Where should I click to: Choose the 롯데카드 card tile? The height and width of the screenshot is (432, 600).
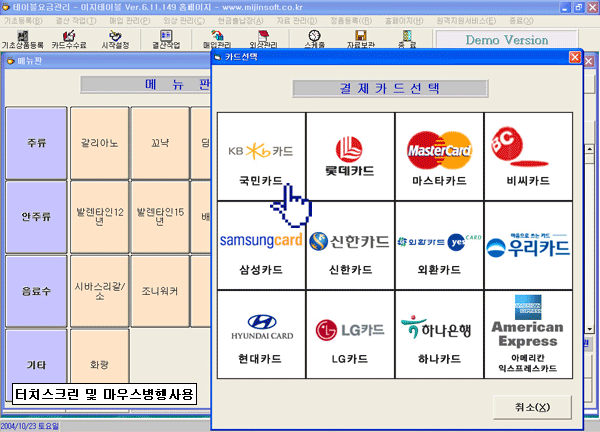(x=350, y=156)
